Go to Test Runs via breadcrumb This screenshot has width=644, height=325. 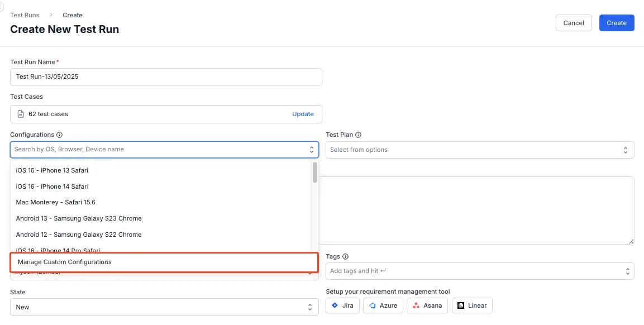(25, 15)
